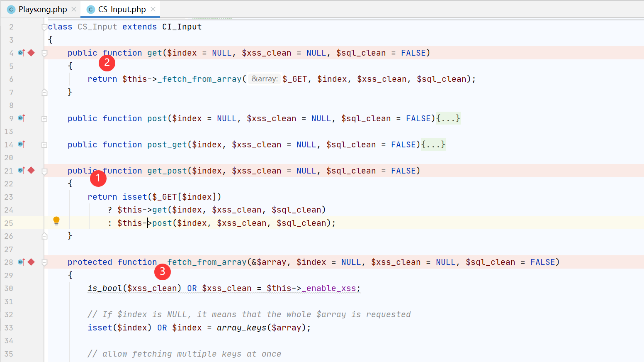Viewport: 644px width, 362px height.
Task: Remove the breakpoint on line 4
Action: pyautogui.click(x=32, y=53)
